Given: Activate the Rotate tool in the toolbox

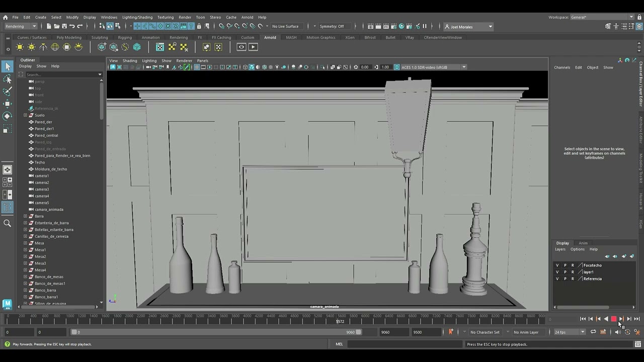Looking at the screenshot, I should click(7, 116).
